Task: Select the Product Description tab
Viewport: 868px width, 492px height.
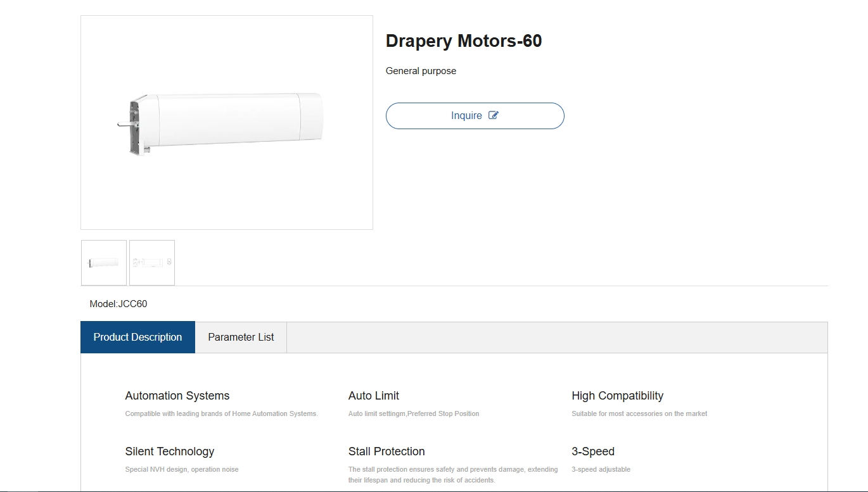Action: [137, 337]
